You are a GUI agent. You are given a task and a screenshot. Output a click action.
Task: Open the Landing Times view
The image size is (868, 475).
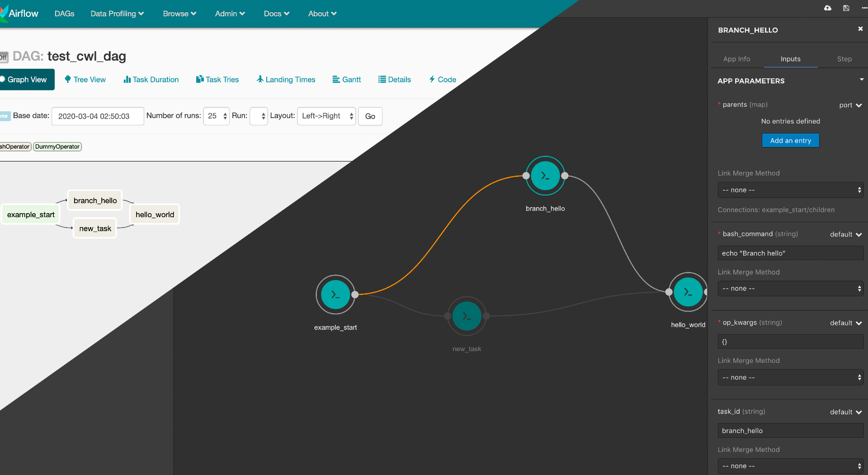285,79
